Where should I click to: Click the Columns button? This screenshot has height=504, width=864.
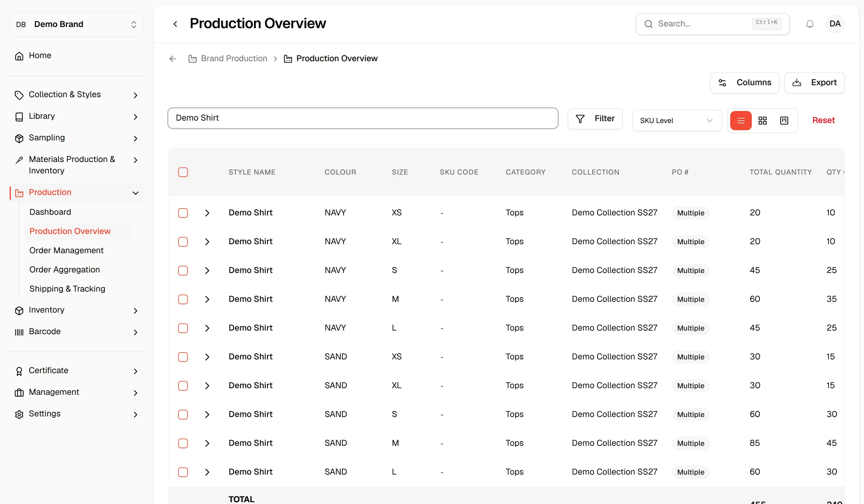click(744, 82)
